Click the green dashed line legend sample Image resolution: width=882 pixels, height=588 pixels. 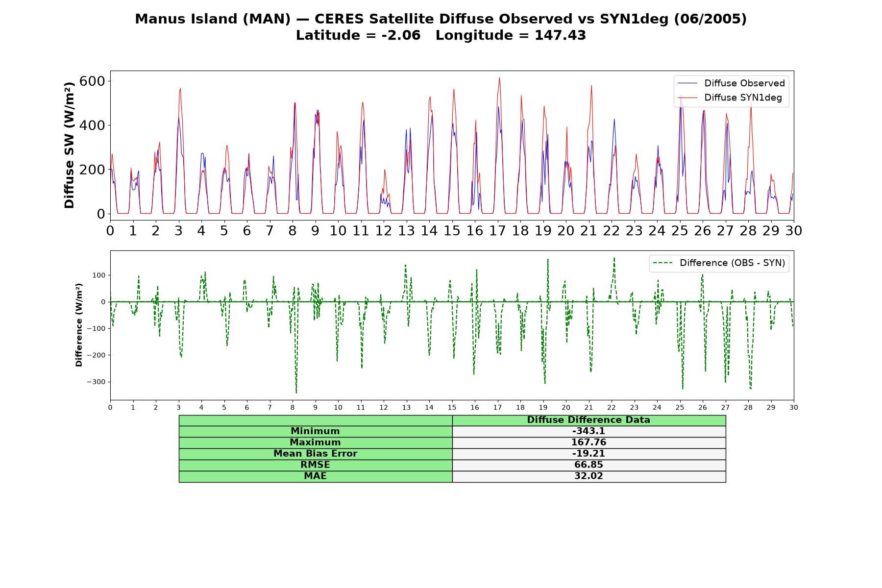662,263
